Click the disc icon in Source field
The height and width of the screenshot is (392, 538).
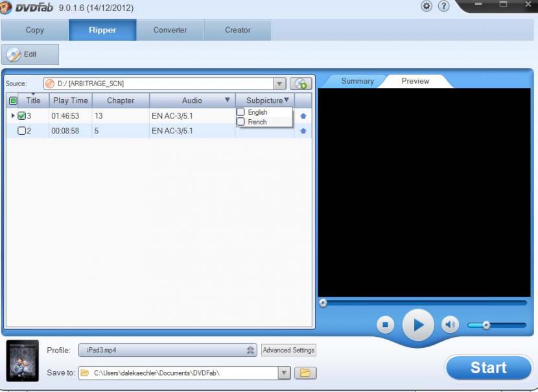pyautogui.click(x=50, y=84)
